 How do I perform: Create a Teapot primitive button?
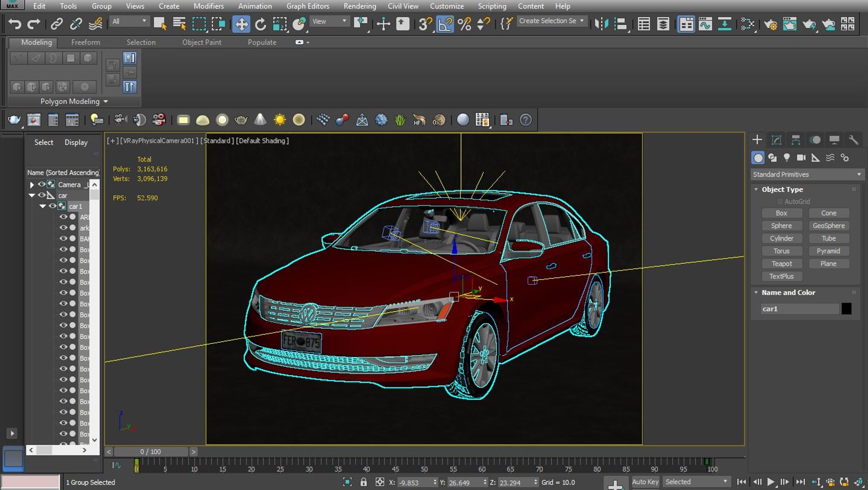781,264
